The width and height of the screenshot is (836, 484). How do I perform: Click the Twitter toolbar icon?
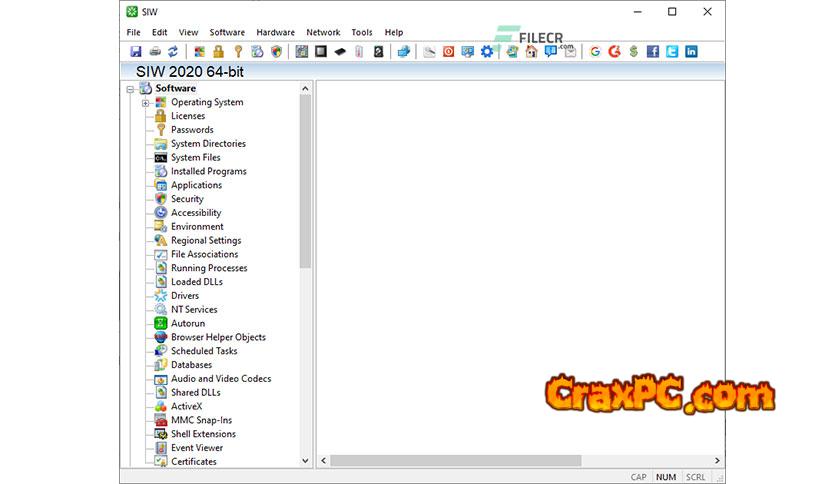tap(672, 51)
